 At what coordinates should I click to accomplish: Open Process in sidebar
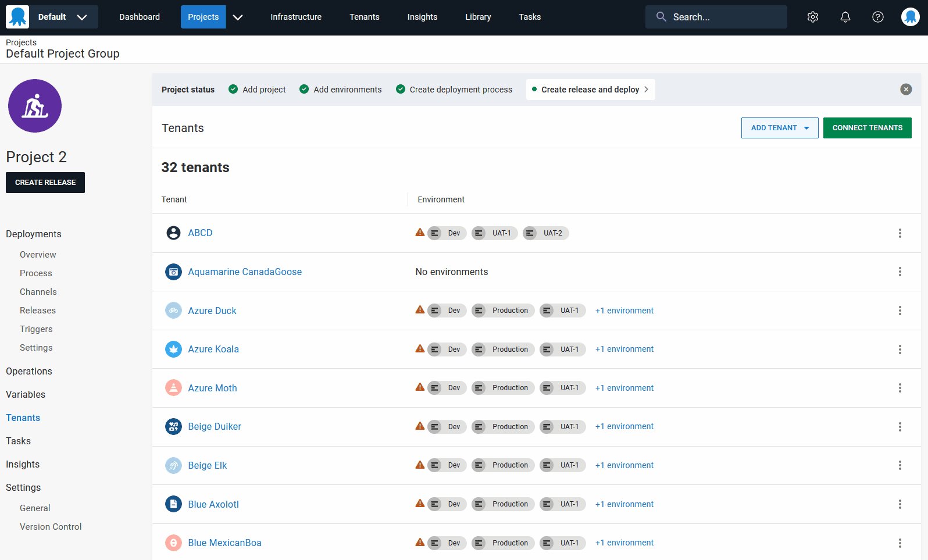click(36, 273)
